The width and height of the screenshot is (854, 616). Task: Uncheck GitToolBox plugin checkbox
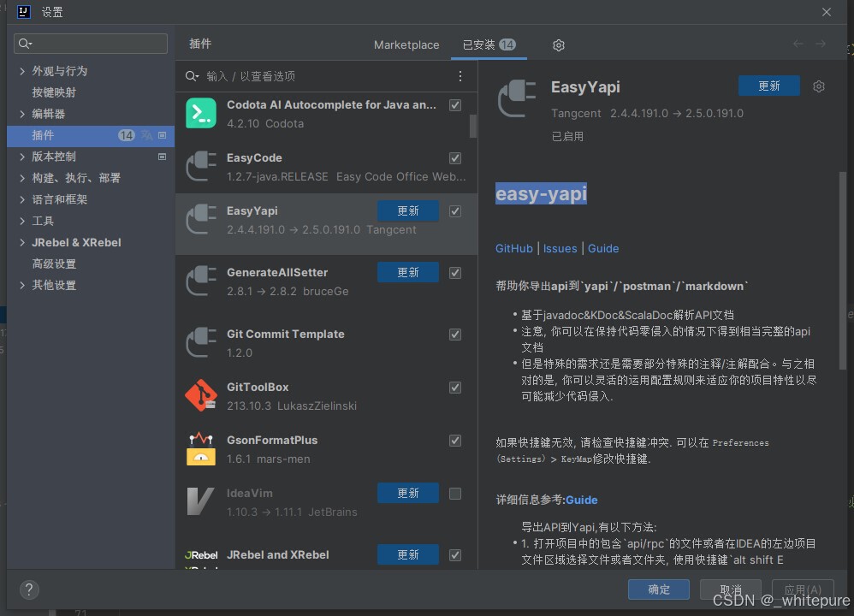pos(455,388)
